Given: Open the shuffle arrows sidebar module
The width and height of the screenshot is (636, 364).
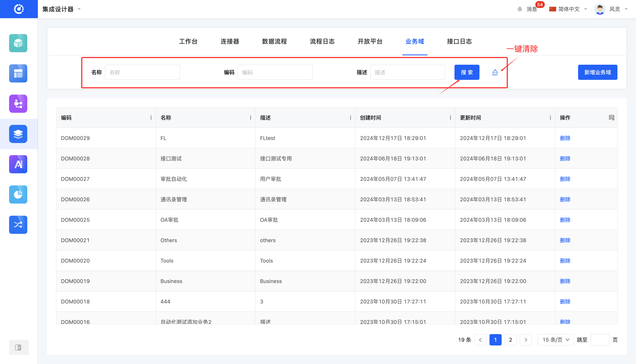Looking at the screenshot, I should pyautogui.click(x=18, y=225).
